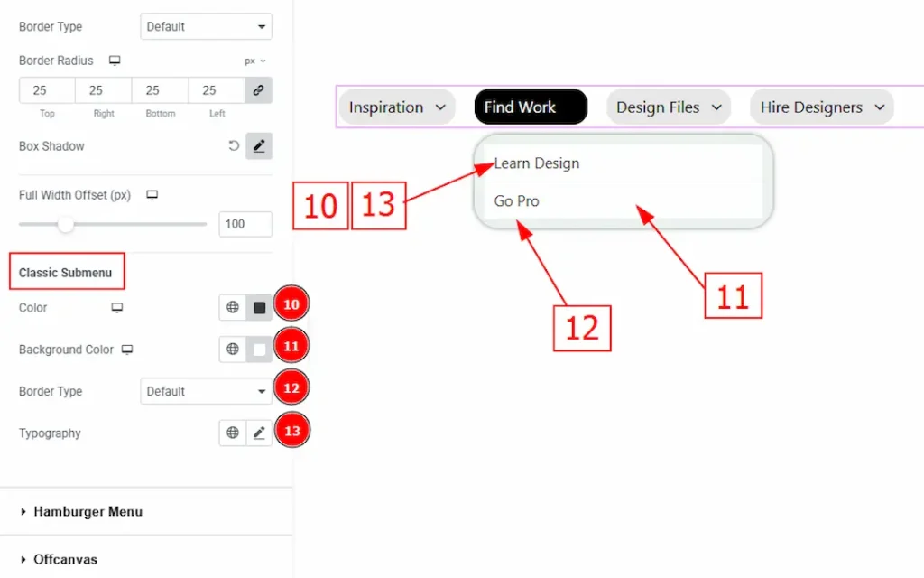The width and height of the screenshot is (924, 578).
Task: Reset the Box Shadow setting
Action: [233, 146]
